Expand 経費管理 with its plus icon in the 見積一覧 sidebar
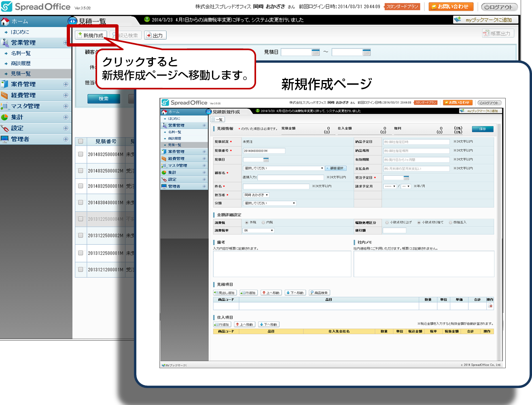The height and width of the screenshot is (405, 532). (x=66, y=95)
